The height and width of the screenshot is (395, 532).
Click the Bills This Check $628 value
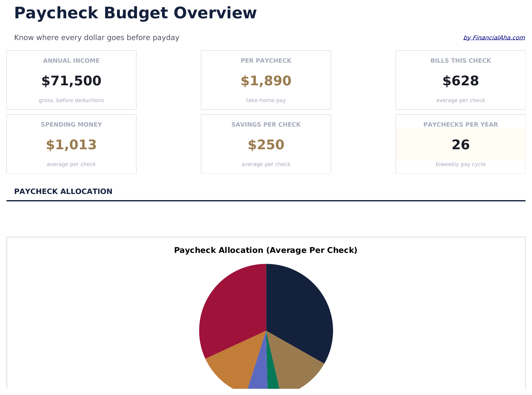[461, 81]
